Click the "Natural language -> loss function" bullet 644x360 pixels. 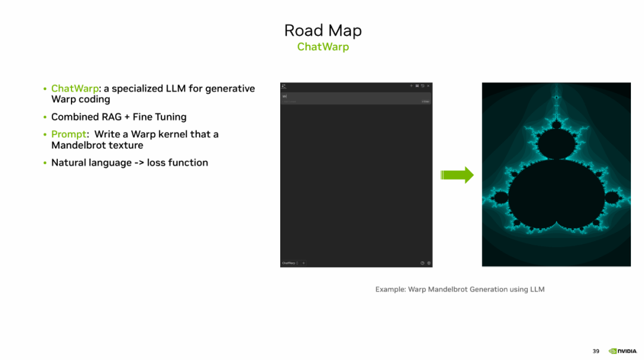(129, 162)
